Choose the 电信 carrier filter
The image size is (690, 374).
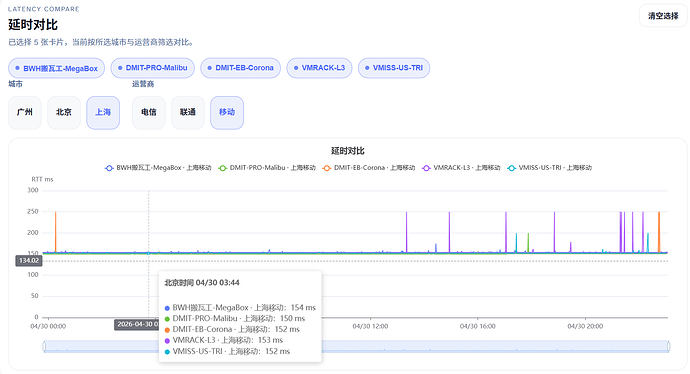pyautogui.click(x=149, y=113)
